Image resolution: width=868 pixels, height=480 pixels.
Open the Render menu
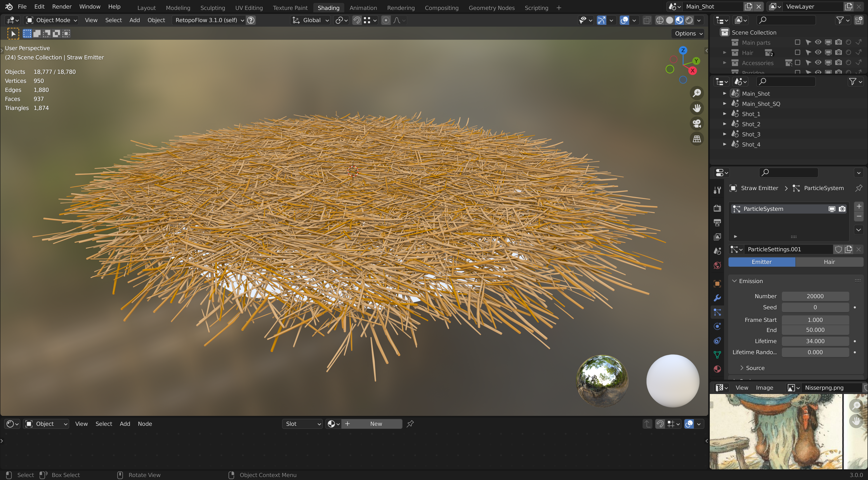pos(62,7)
